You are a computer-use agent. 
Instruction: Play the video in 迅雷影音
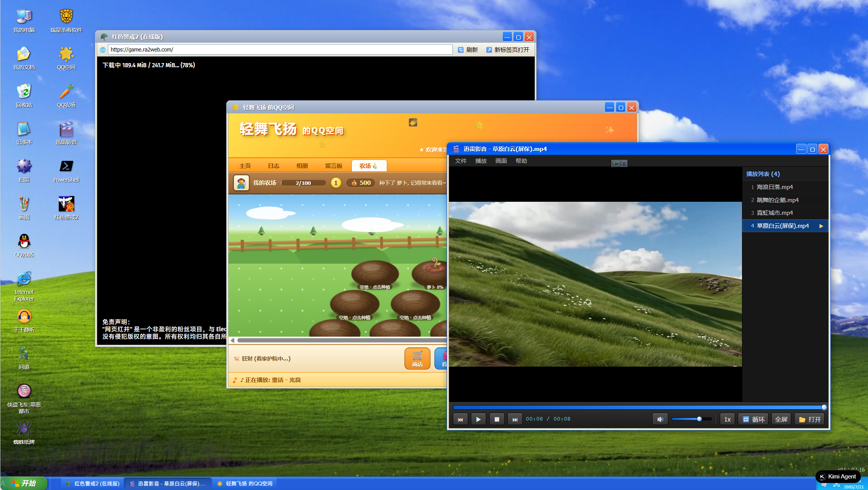click(x=479, y=419)
